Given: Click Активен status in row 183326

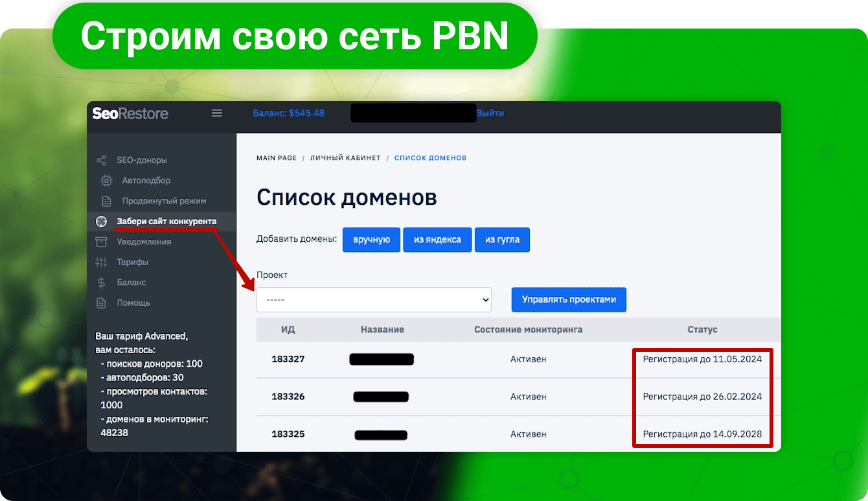Looking at the screenshot, I should pyautogui.click(x=529, y=397).
